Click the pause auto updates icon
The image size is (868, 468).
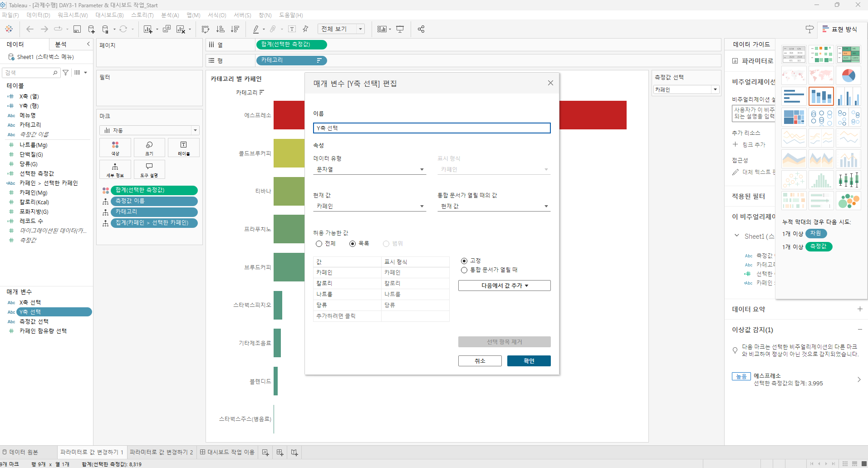click(105, 29)
